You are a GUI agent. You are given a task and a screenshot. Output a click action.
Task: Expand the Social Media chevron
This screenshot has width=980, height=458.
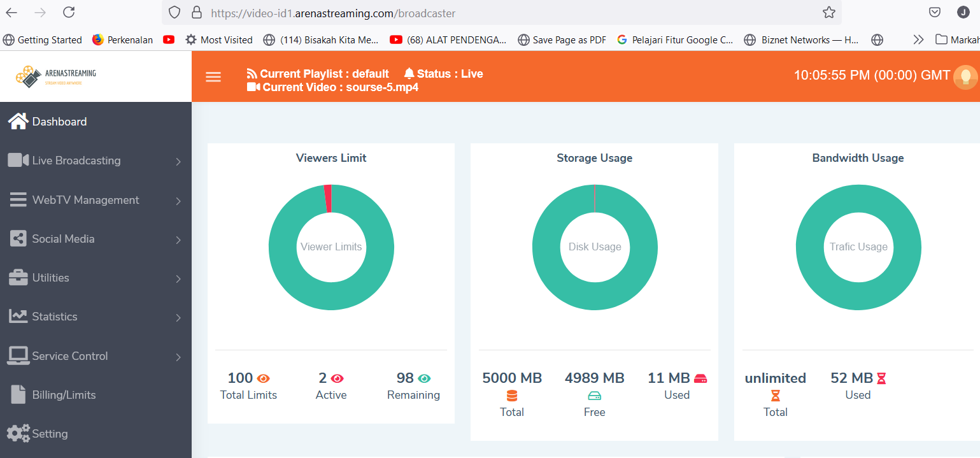coord(179,240)
